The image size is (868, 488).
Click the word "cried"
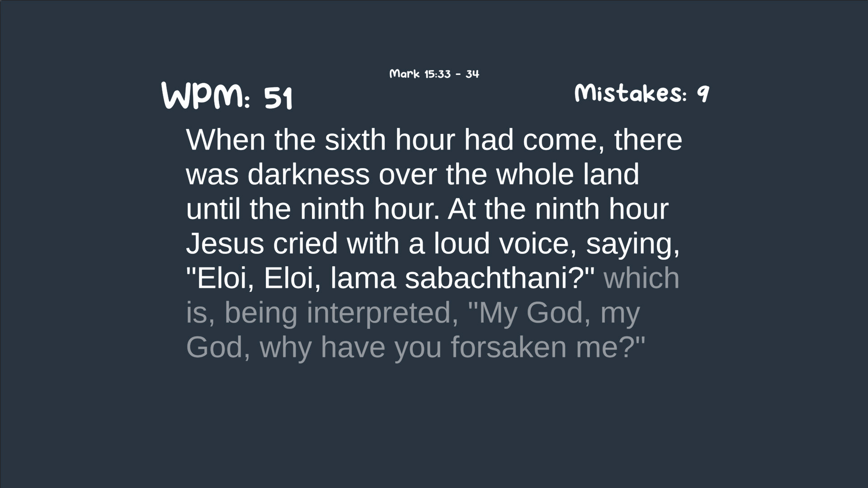pyautogui.click(x=305, y=244)
